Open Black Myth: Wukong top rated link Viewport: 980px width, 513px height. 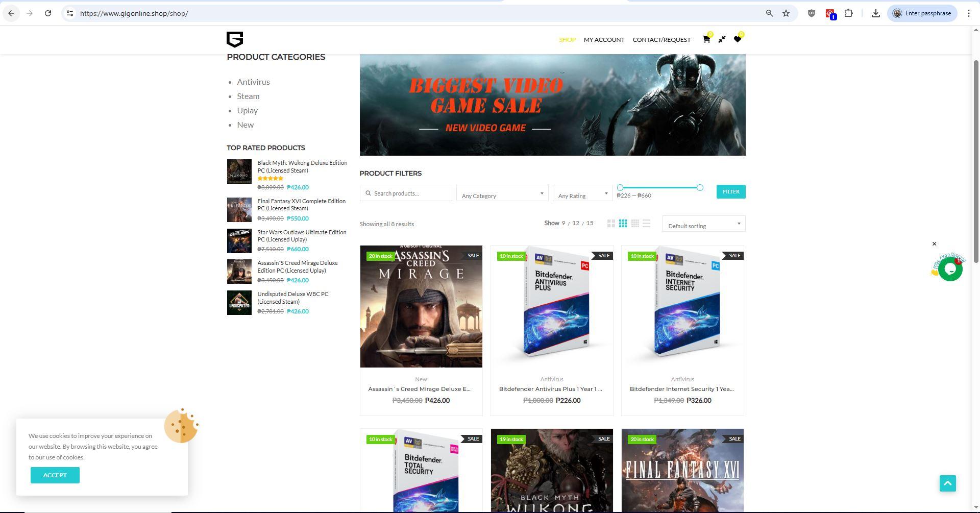[302, 166]
